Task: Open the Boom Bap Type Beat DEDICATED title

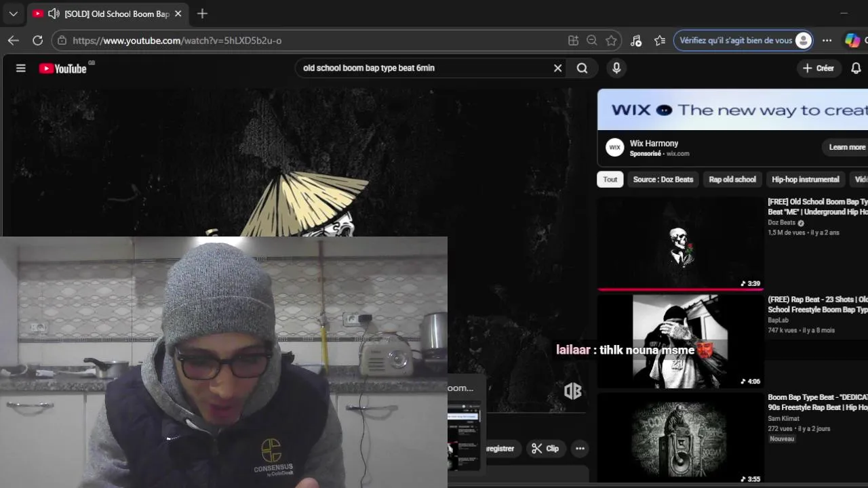Action: pos(818,402)
